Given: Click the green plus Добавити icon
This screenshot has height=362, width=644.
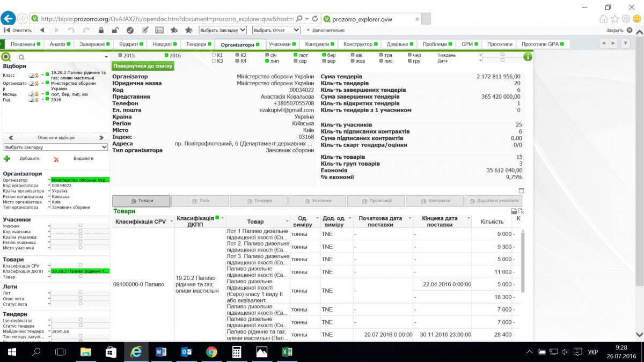Looking at the screenshot, I should coord(7,159).
